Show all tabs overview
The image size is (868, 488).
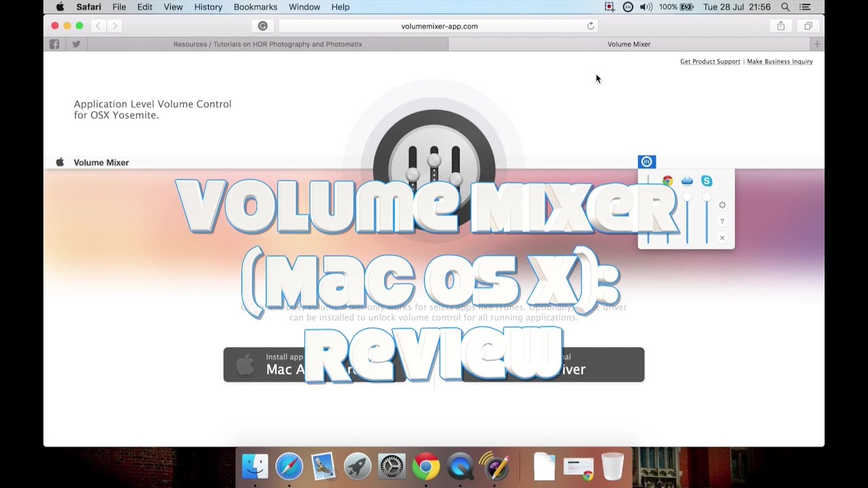point(808,26)
